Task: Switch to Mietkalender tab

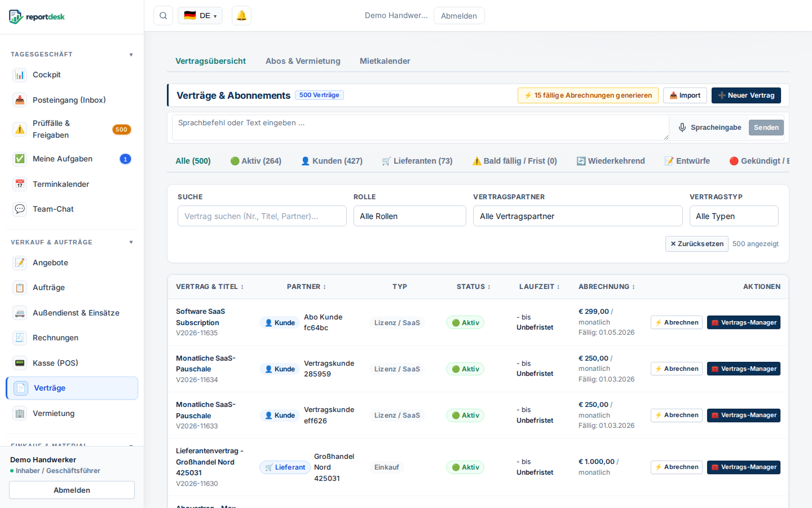Action: 385,61
